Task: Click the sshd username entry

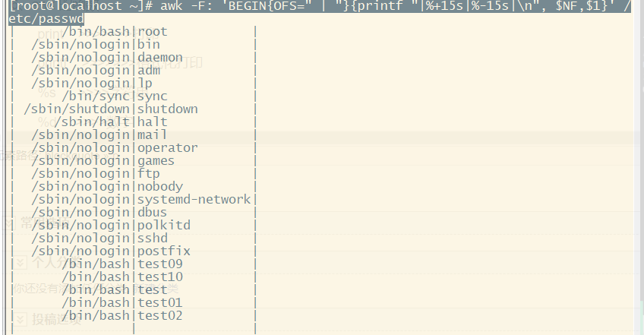Action: pyautogui.click(x=153, y=239)
